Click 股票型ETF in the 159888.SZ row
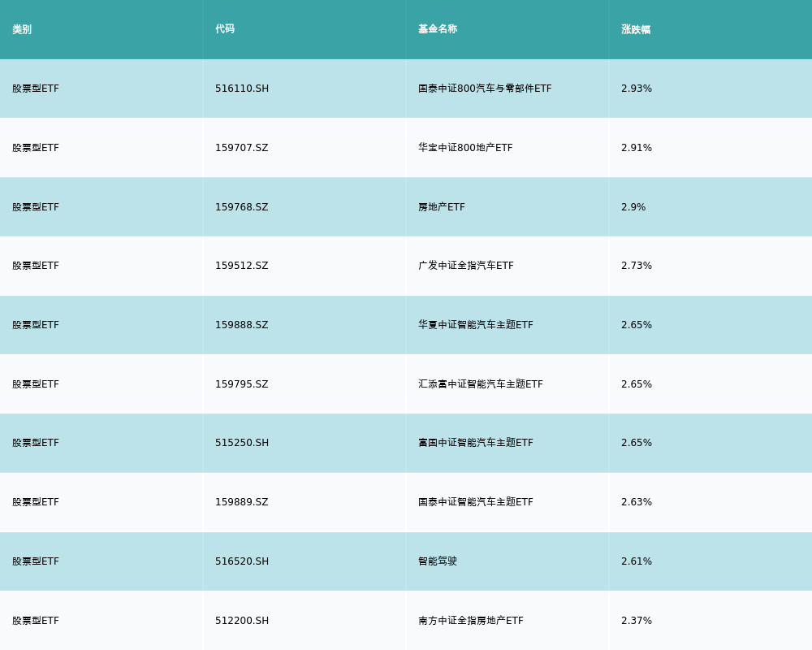Screen dimensions: 812x650 pyautogui.click(x=36, y=325)
